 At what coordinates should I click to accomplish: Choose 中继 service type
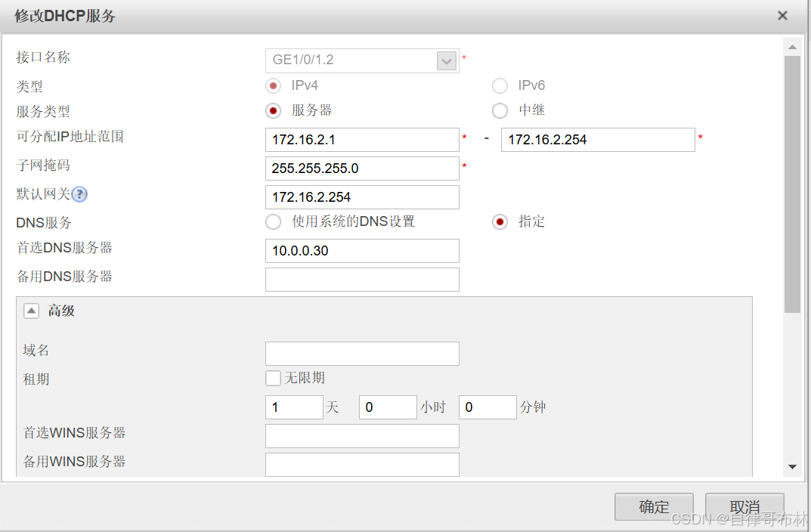(x=500, y=110)
